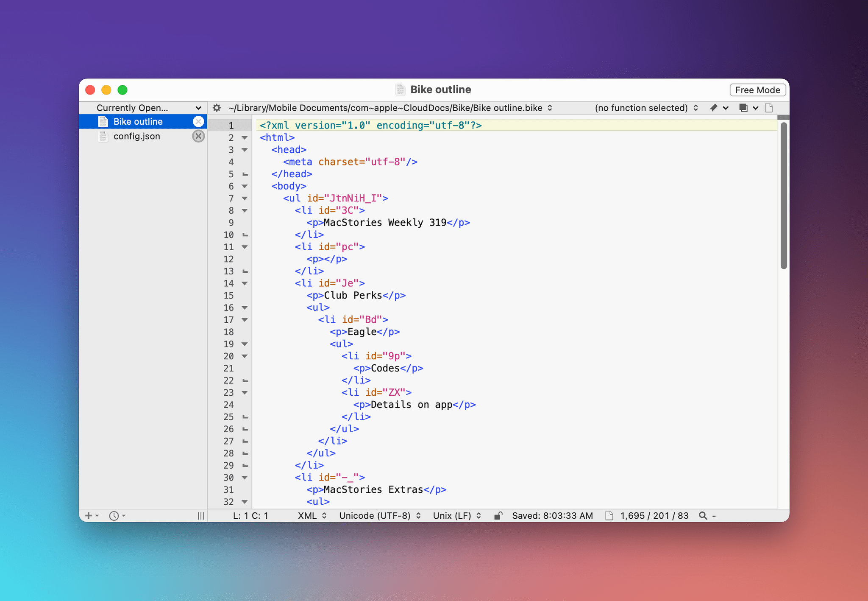This screenshot has height=601, width=868.
Task: Click the text Eagle on line 18
Action: click(362, 332)
